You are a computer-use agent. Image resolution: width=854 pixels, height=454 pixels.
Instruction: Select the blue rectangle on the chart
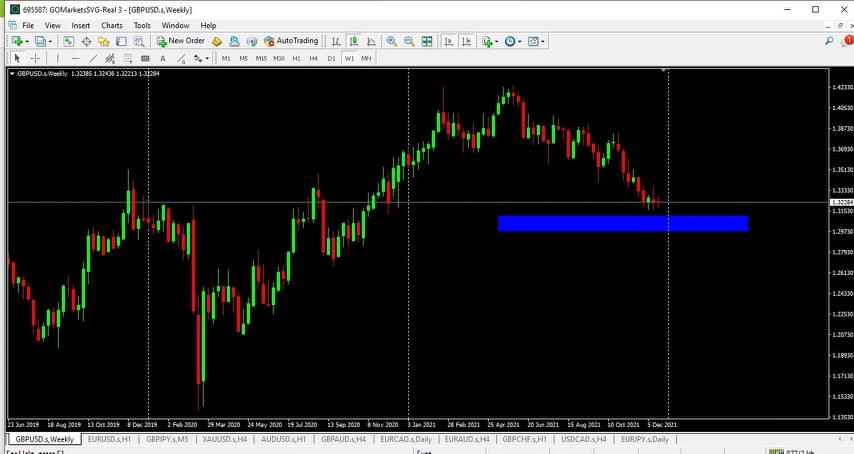(x=623, y=224)
